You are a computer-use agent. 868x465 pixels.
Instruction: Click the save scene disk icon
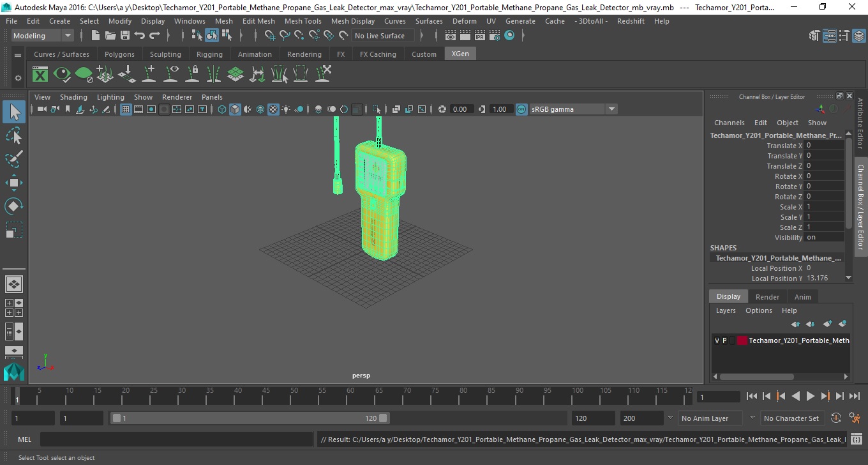(125, 36)
